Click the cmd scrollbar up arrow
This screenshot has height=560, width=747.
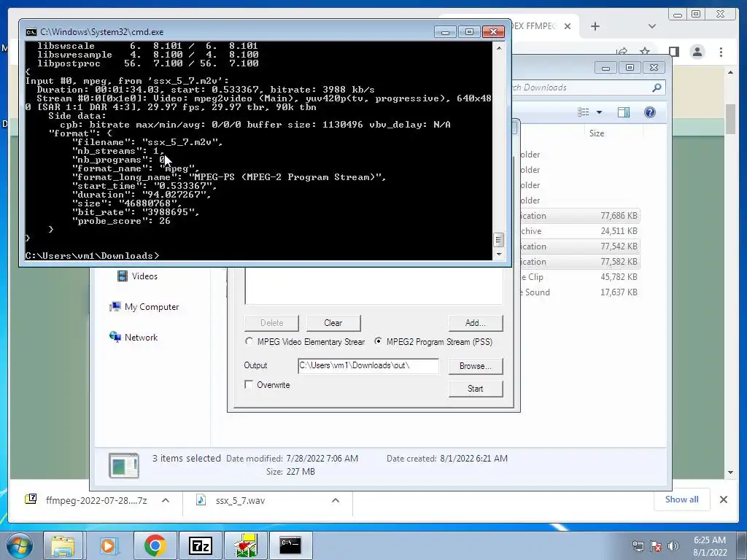pos(499,48)
